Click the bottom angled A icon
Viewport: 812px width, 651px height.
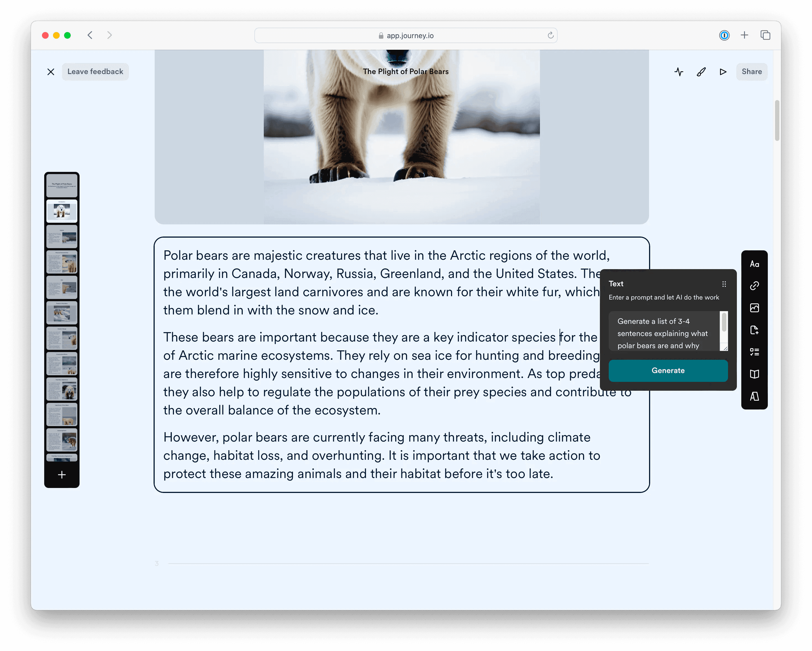tap(754, 396)
